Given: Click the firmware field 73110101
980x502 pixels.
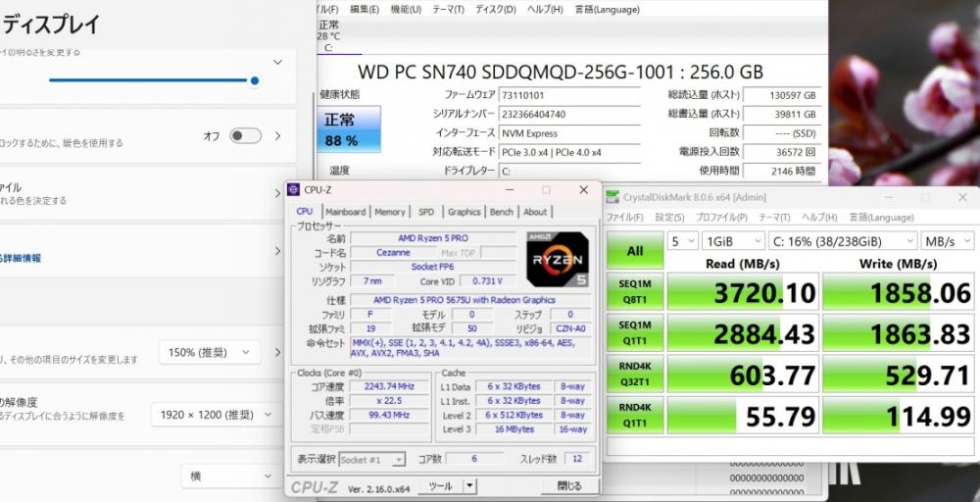Looking at the screenshot, I should (x=568, y=96).
